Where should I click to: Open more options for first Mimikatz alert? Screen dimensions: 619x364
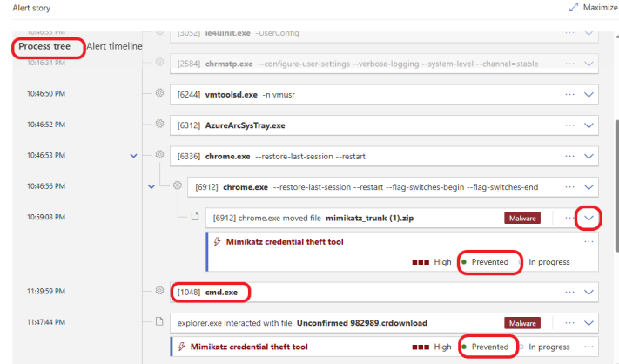pos(589,241)
